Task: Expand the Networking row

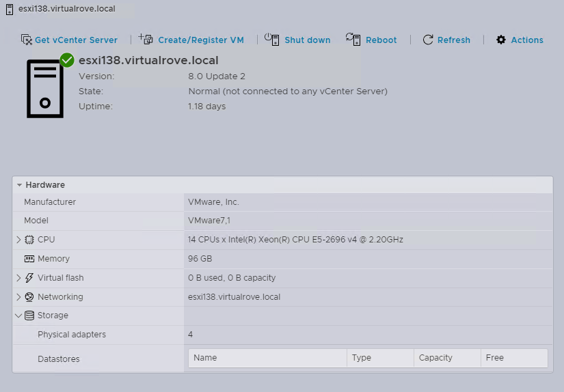Action: tap(18, 297)
